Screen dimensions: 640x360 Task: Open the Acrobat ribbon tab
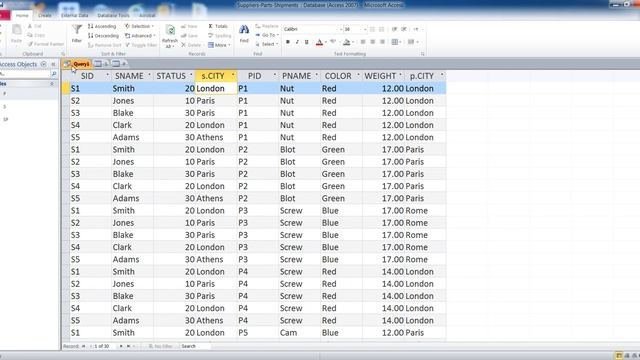(147, 16)
